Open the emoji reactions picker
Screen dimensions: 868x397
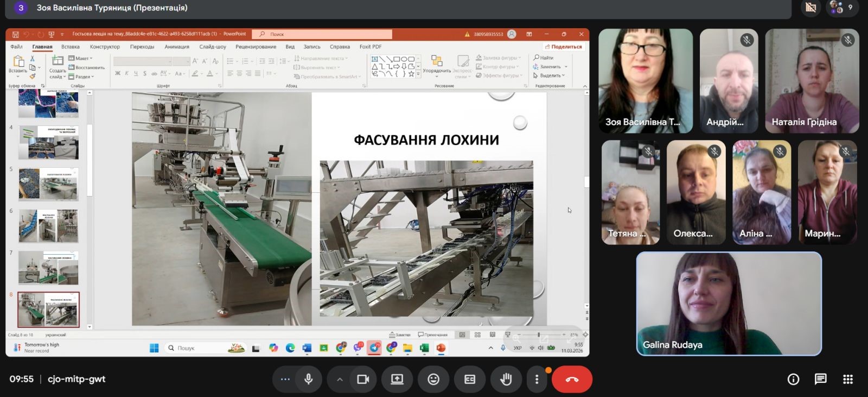click(x=433, y=379)
